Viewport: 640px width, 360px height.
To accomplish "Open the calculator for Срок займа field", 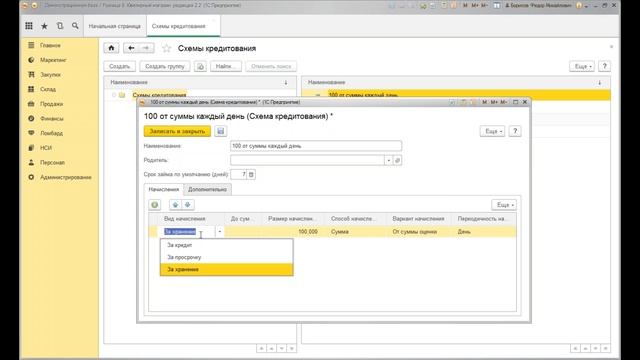I will [x=251, y=174].
